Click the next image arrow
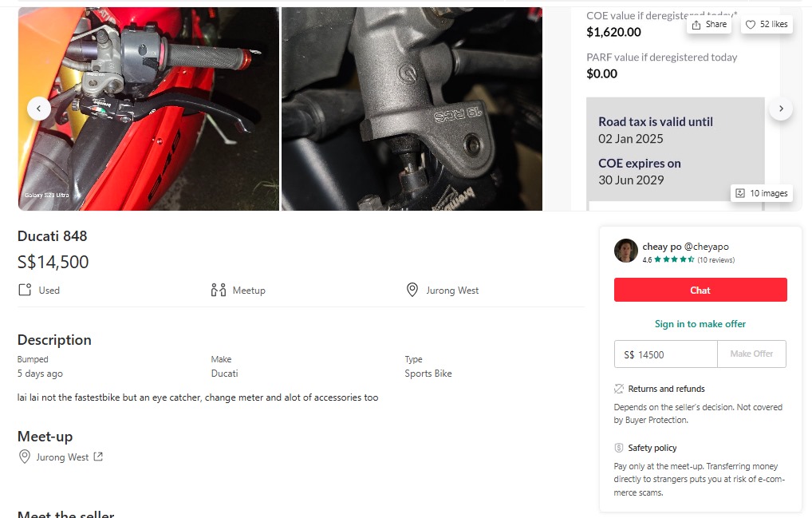This screenshot has height=518, width=812. (x=781, y=109)
